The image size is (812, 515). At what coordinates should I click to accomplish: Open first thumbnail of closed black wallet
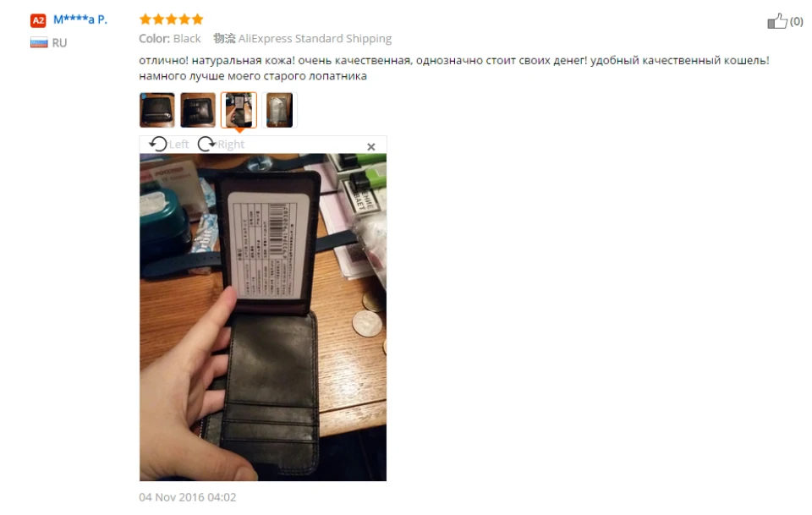(x=157, y=110)
